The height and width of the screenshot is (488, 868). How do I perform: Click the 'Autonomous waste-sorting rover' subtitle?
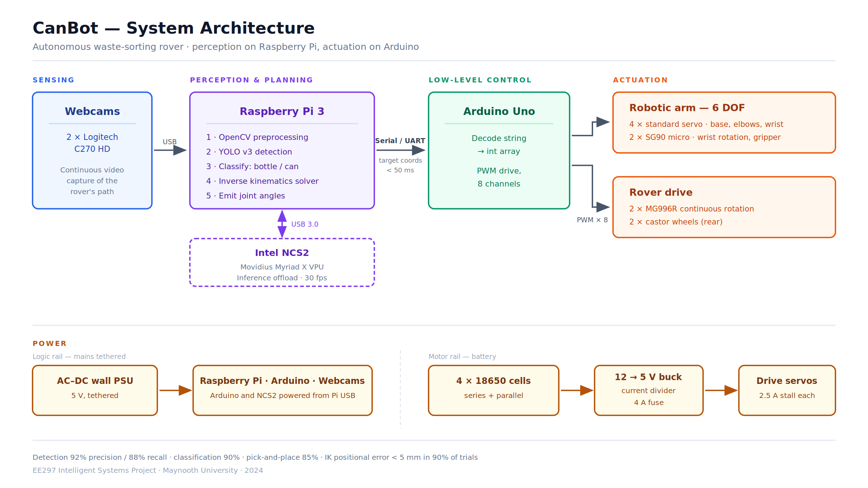226,47
